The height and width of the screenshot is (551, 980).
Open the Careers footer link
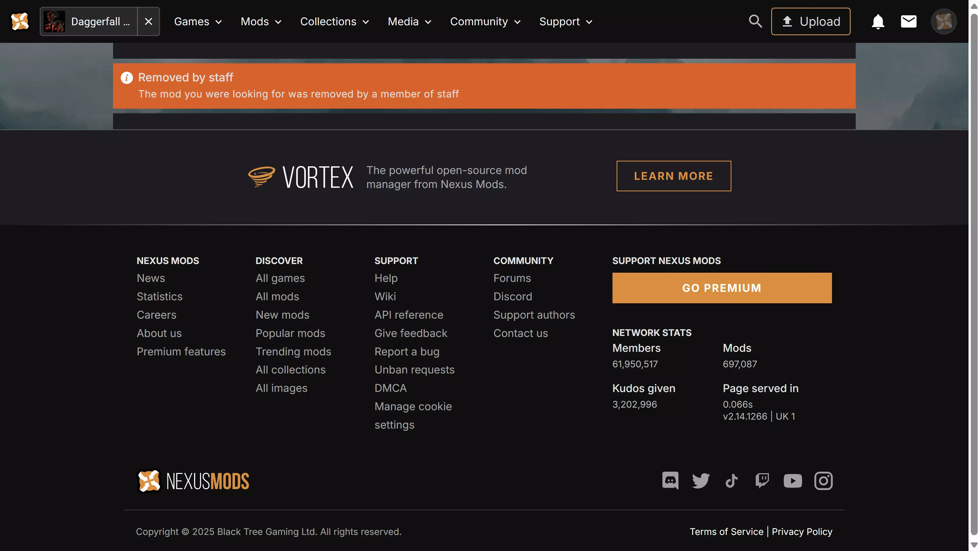pos(156,315)
